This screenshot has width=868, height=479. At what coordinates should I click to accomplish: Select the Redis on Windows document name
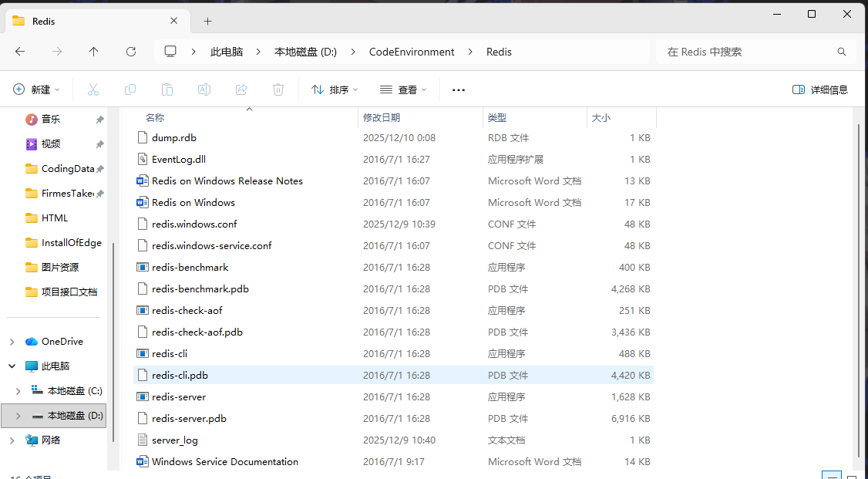193,203
